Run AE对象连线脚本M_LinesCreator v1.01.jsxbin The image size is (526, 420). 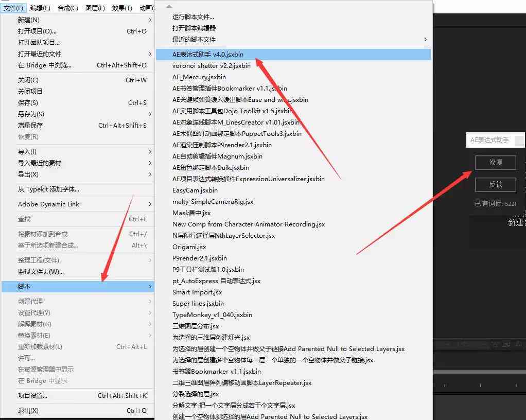[x=293, y=122]
